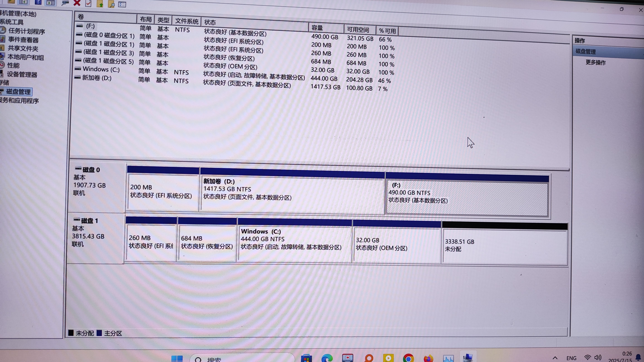Toggle the show/hide action pane icon

tap(51, 3)
